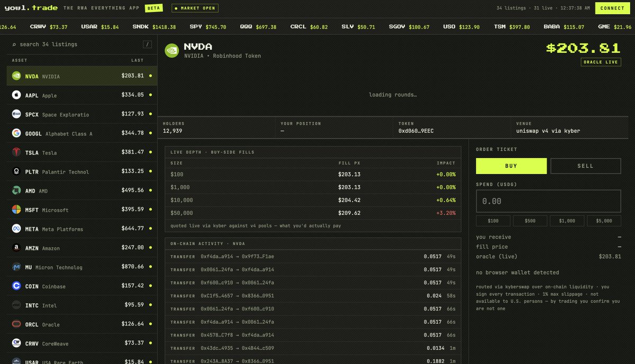Click the BETA badge
This screenshot has width=635, height=364.
click(x=153, y=8)
